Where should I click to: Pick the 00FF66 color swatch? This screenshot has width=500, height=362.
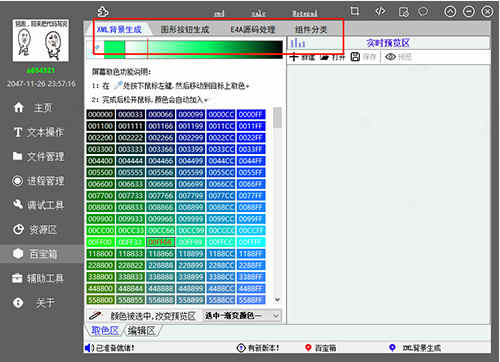[161, 242]
